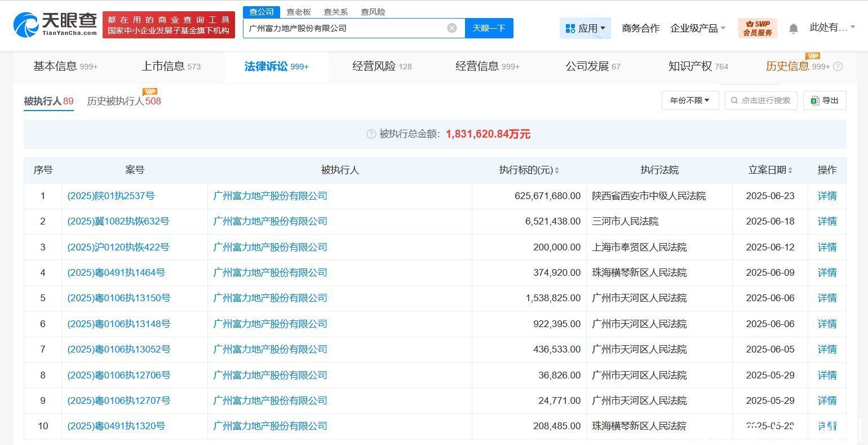Switch to 公司发展 tab
The image size is (868, 445).
(x=593, y=67)
